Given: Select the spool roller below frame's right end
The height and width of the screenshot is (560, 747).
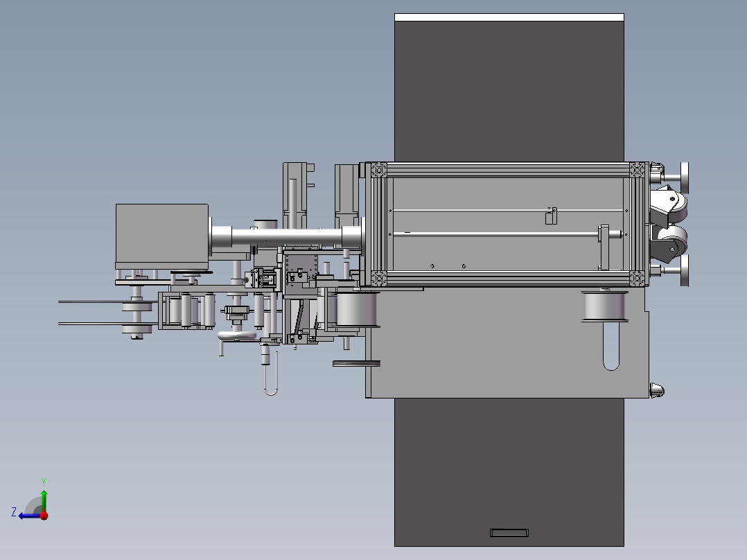Looking at the screenshot, I should point(604,306).
